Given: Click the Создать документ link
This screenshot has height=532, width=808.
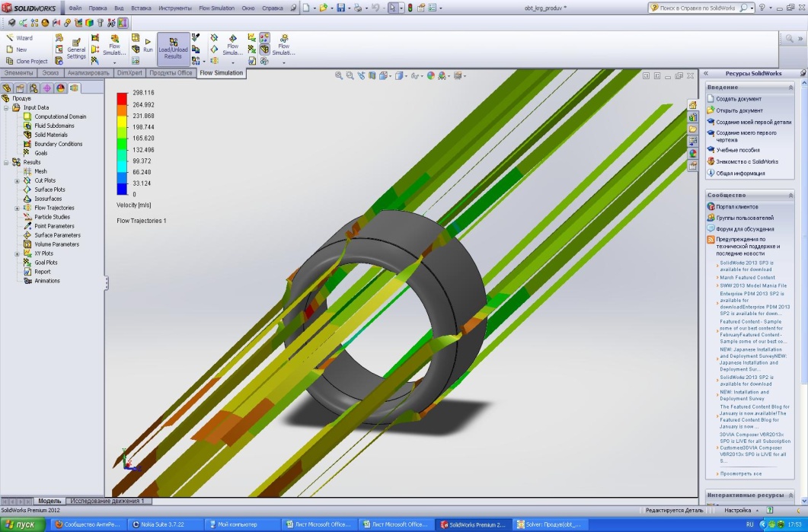Looking at the screenshot, I should coord(739,99).
